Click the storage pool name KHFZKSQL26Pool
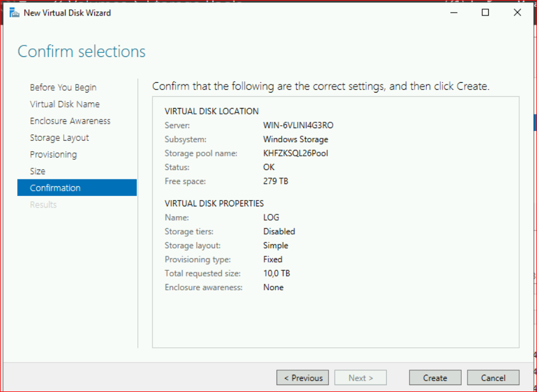Screen dimensions: 537x392 tap(296, 153)
